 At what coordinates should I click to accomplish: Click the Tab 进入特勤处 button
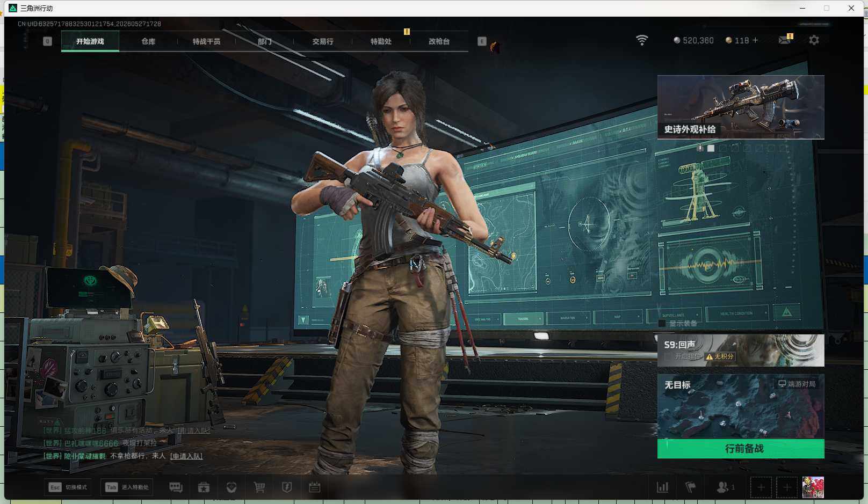[x=127, y=487]
